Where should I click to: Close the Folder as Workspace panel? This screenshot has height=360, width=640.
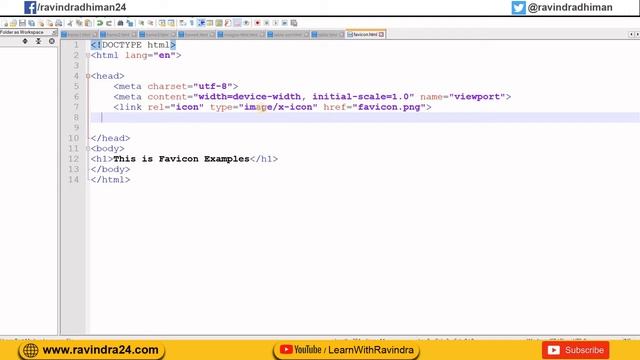coord(54,32)
